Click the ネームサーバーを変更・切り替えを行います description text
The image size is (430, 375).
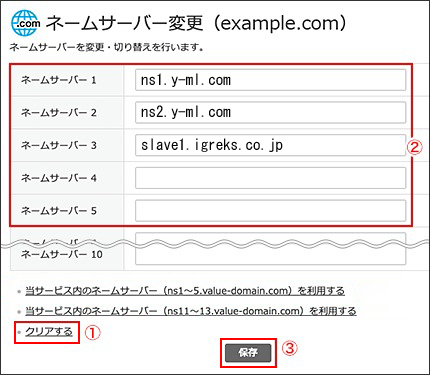tap(107, 47)
